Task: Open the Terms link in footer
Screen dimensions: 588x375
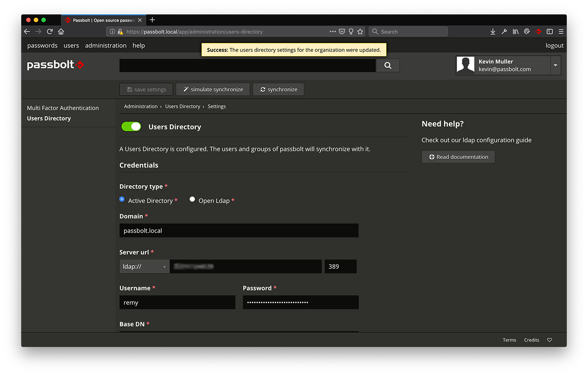Action: (509, 340)
